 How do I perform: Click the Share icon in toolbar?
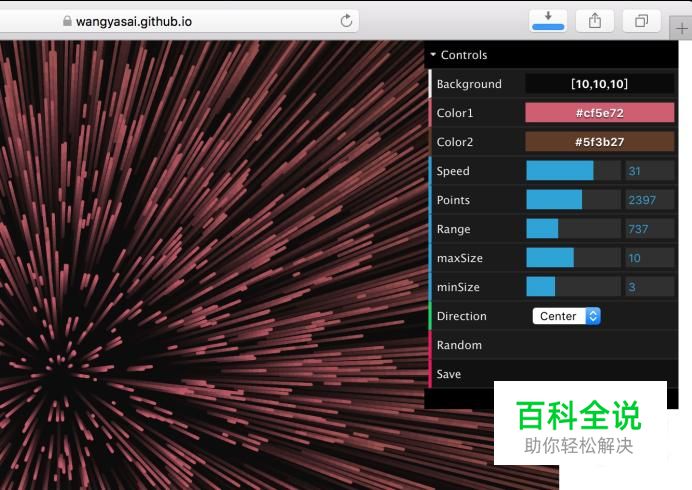(595, 21)
